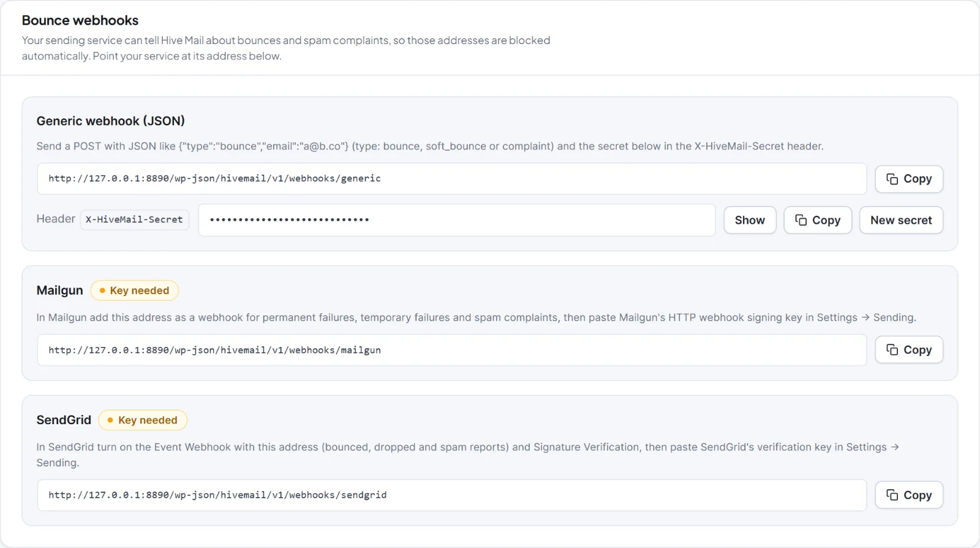Click the Mailgun webhook URL field
Image resolution: width=980 pixels, height=548 pixels.
452,350
